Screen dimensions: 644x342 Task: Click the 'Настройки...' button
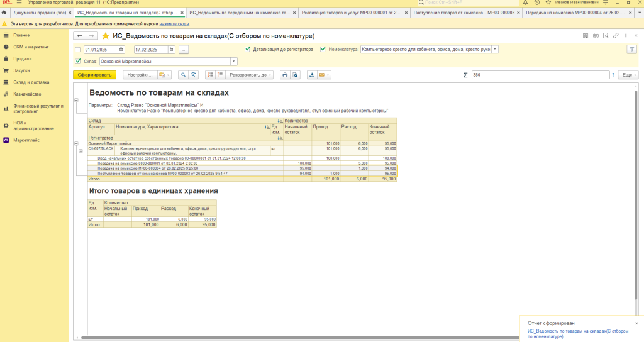point(140,75)
